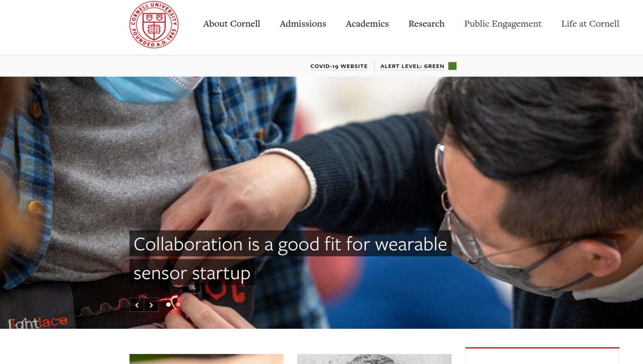Go to previous carousel slide arrow

[x=137, y=305]
